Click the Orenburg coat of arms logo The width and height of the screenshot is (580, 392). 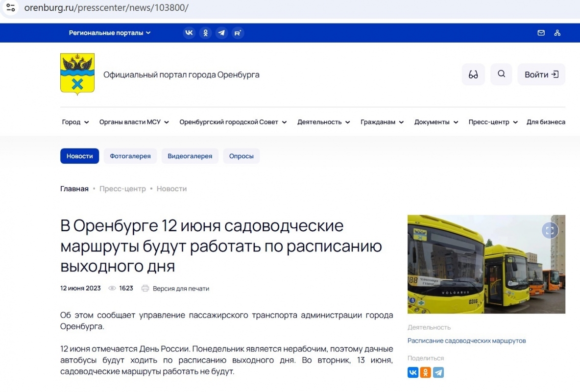77,73
